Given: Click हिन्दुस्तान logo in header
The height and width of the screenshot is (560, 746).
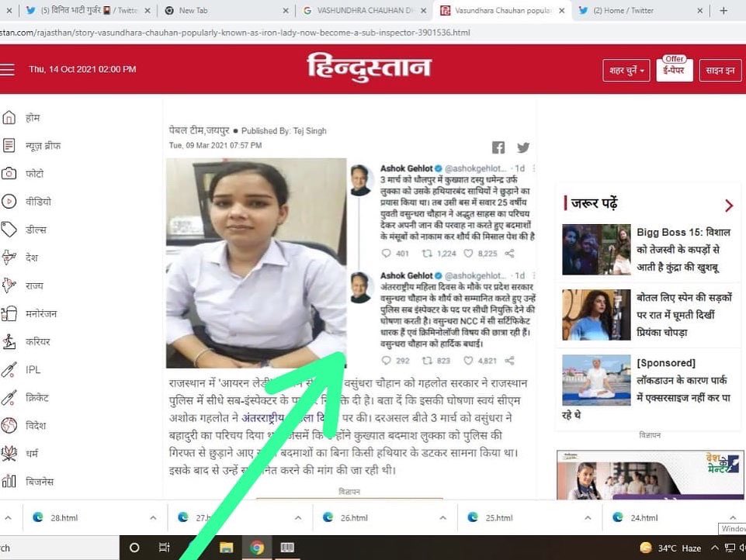Looking at the screenshot, I should pyautogui.click(x=370, y=67).
